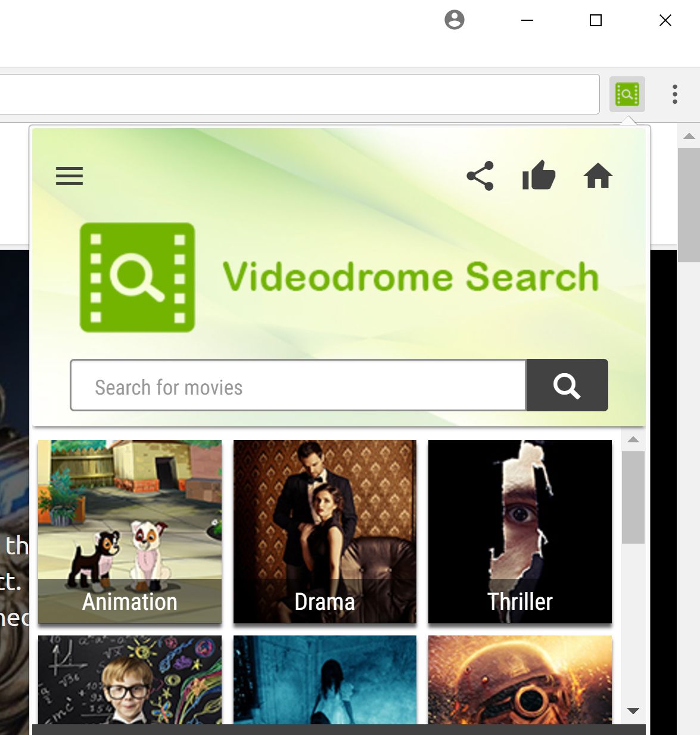Click the Videodrome Search logo
The width and height of the screenshot is (700, 735).
pyautogui.click(x=138, y=277)
